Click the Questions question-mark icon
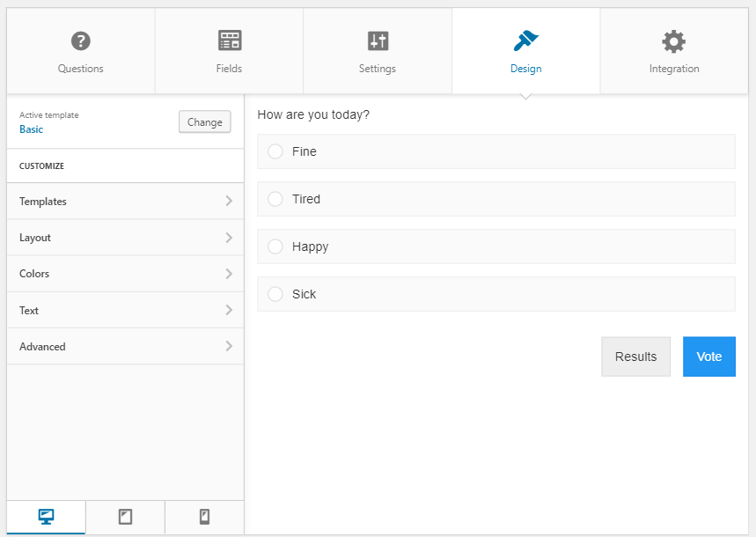 (x=81, y=40)
